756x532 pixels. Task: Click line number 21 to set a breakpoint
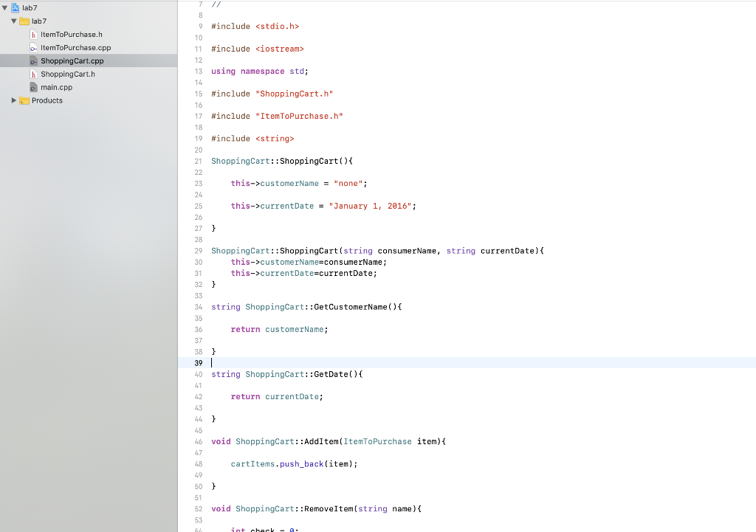point(198,160)
